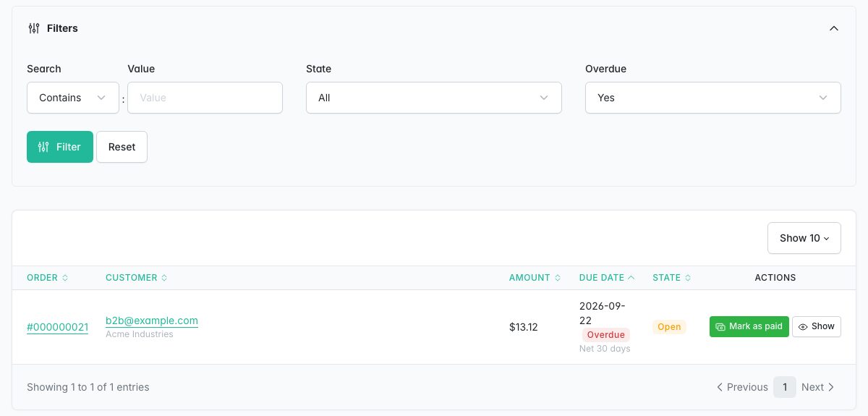The height and width of the screenshot is (416, 868).
Task: Sort table by Customer column
Action: tap(137, 278)
